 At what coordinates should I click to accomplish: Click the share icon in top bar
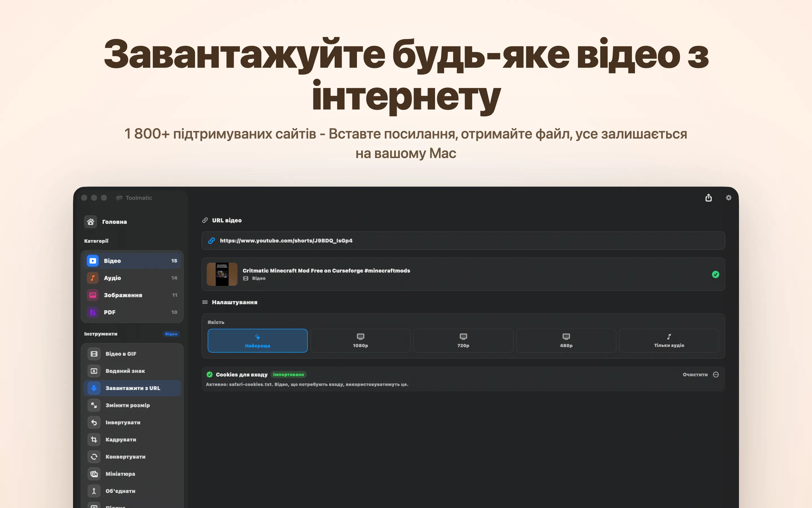(x=708, y=198)
